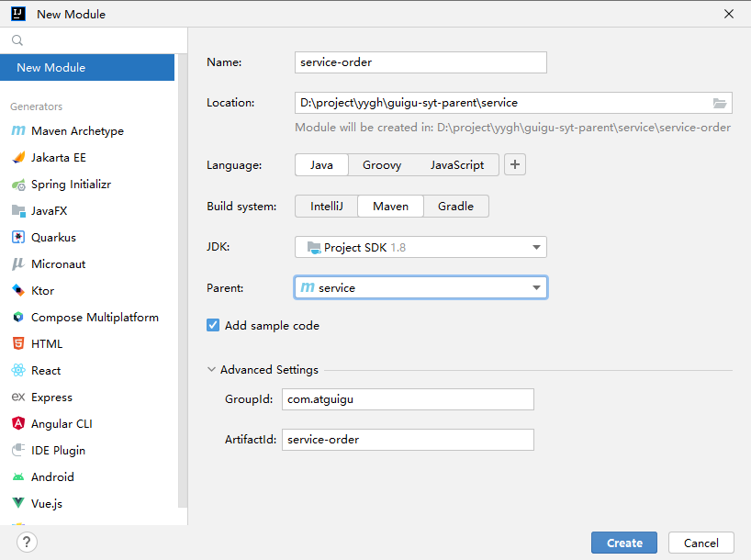
Task: Click the GroupId text field
Action: (x=408, y=399)
